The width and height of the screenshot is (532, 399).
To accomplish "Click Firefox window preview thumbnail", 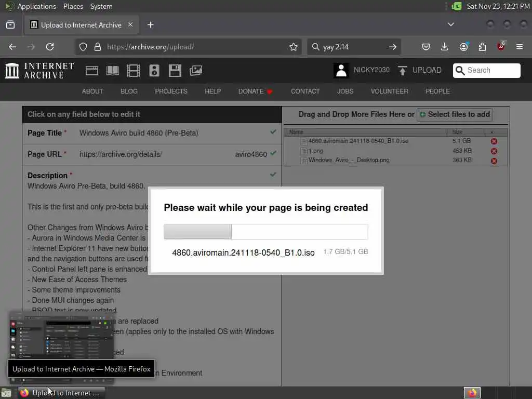I will 61,335.
